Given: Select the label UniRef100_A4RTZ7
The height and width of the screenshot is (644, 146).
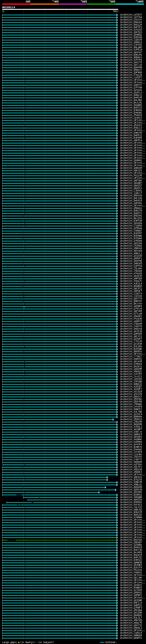Looking at the screenshot, I should point(131,85).
